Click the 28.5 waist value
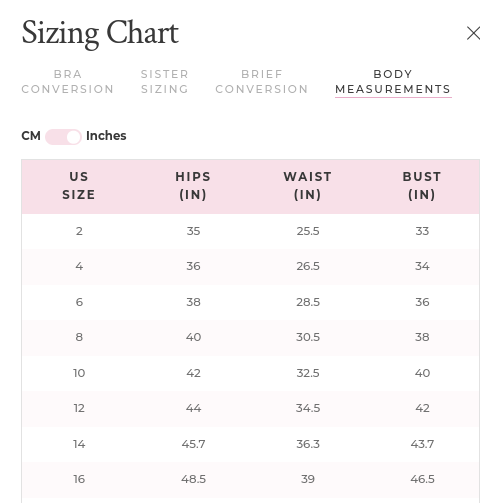 [308, 302]
